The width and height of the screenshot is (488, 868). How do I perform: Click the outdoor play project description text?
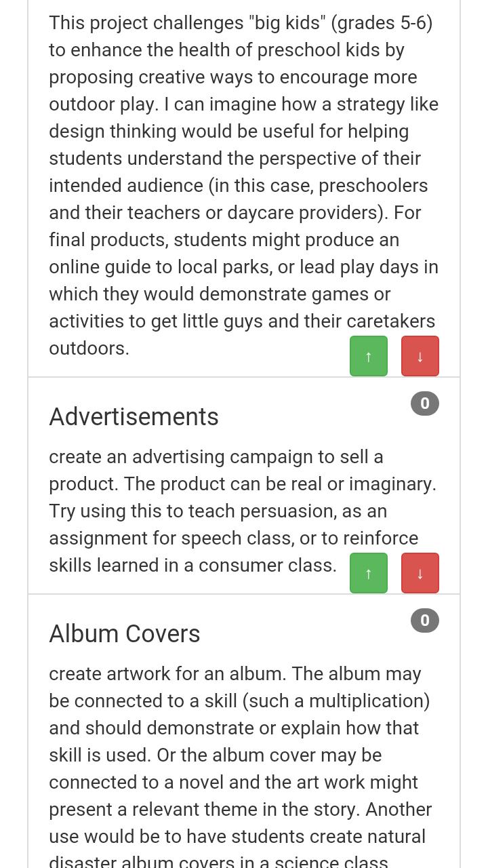237,185
